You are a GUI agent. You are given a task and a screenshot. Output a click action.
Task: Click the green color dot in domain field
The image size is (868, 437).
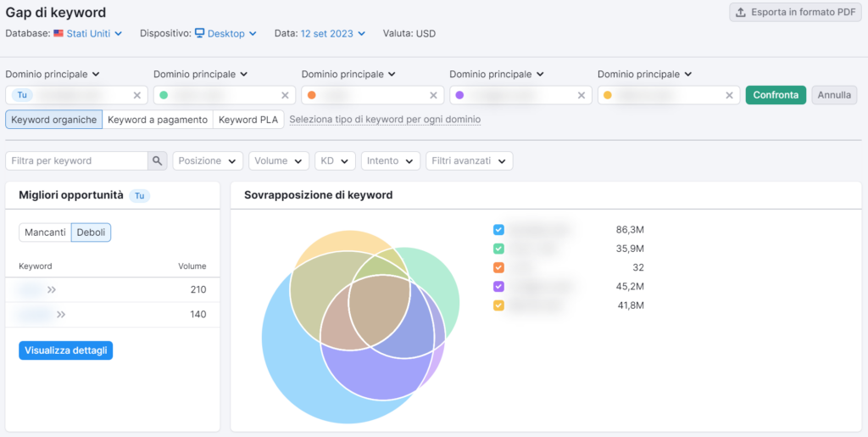coord(164,95)
